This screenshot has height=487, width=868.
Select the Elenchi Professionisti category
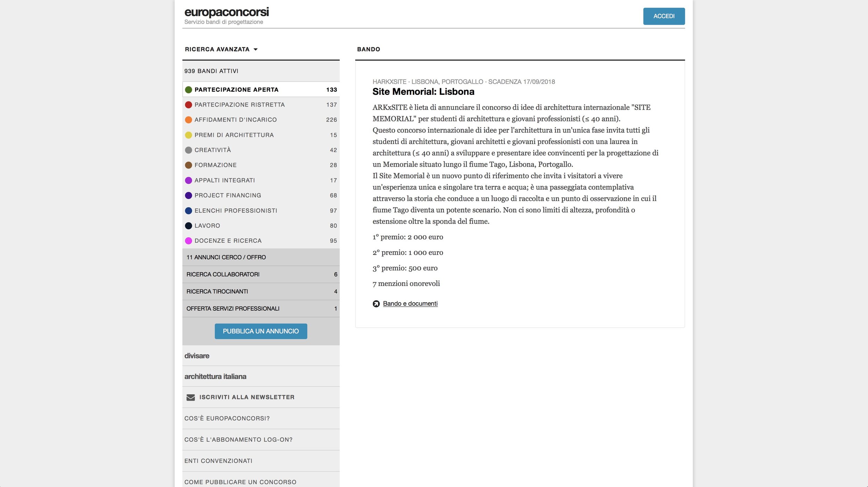pyautogui.click(x=235, y=211)
